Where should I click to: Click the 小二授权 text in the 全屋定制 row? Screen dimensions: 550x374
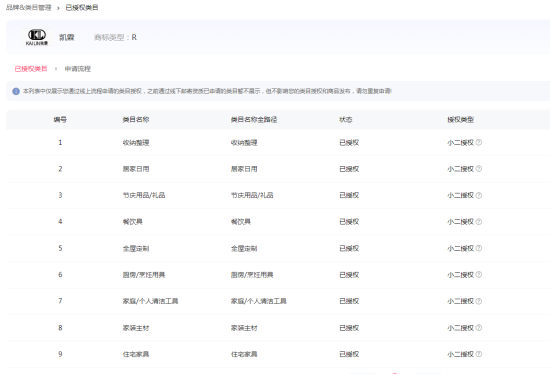[x=460, y=248]
